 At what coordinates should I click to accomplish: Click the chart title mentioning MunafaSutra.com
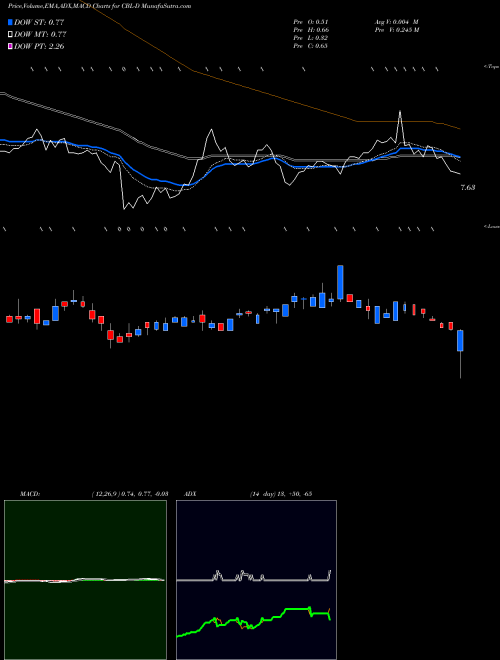(99, 6)
